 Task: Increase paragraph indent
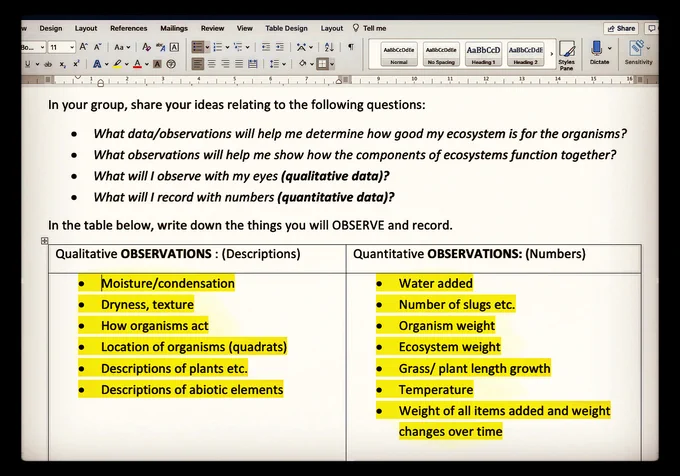coord(280,47)
